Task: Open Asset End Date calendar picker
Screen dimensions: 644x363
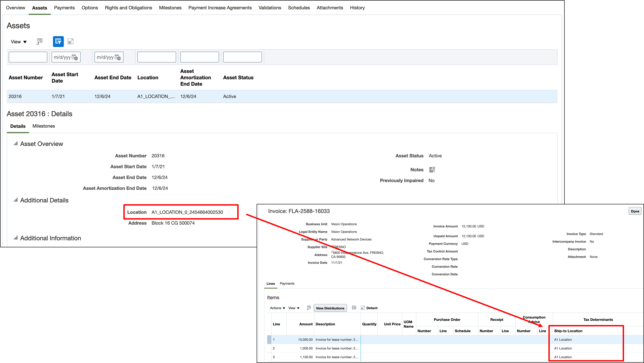Action: (x=118, y=57)
